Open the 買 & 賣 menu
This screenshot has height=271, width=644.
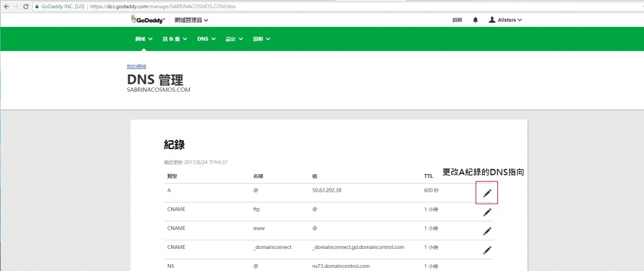(174, 39)
